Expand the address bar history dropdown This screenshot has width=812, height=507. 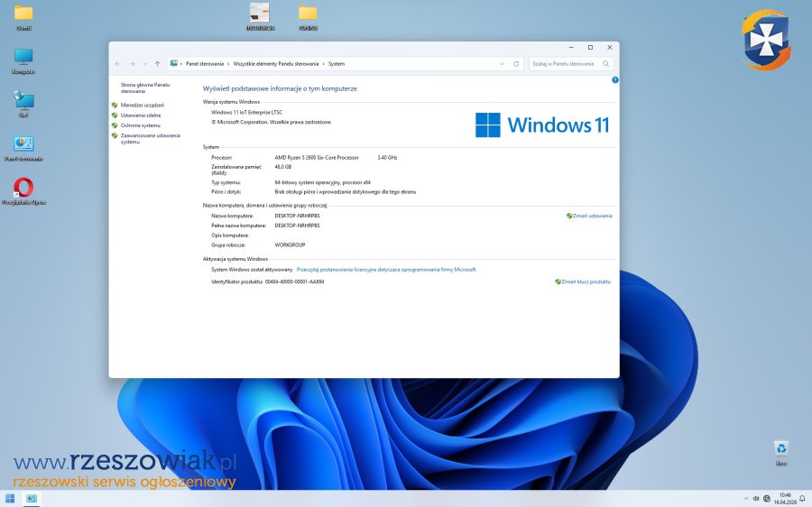coord(503,64)
